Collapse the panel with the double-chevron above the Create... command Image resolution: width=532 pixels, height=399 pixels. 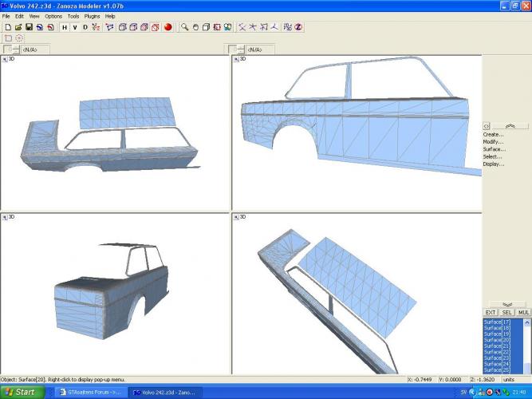click(510, 126)
